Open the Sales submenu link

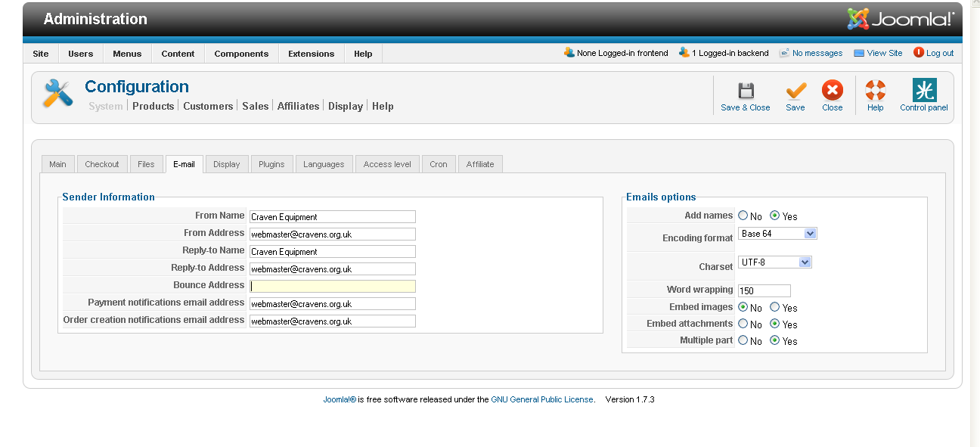pos(256,106)
